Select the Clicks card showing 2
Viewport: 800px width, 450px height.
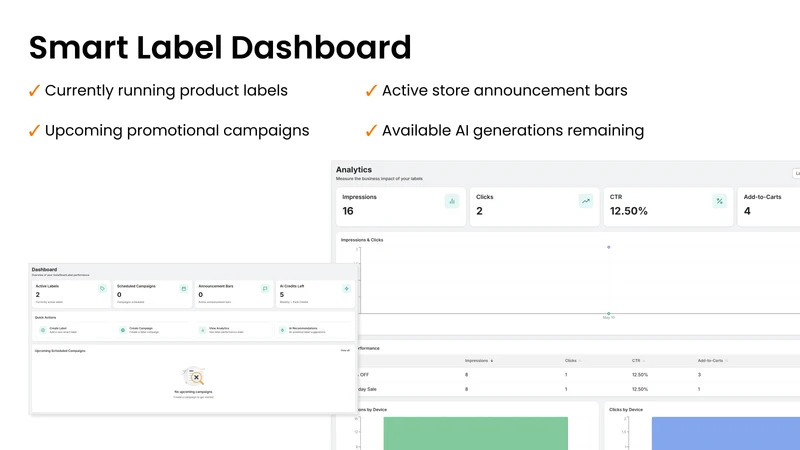[534, 207]
